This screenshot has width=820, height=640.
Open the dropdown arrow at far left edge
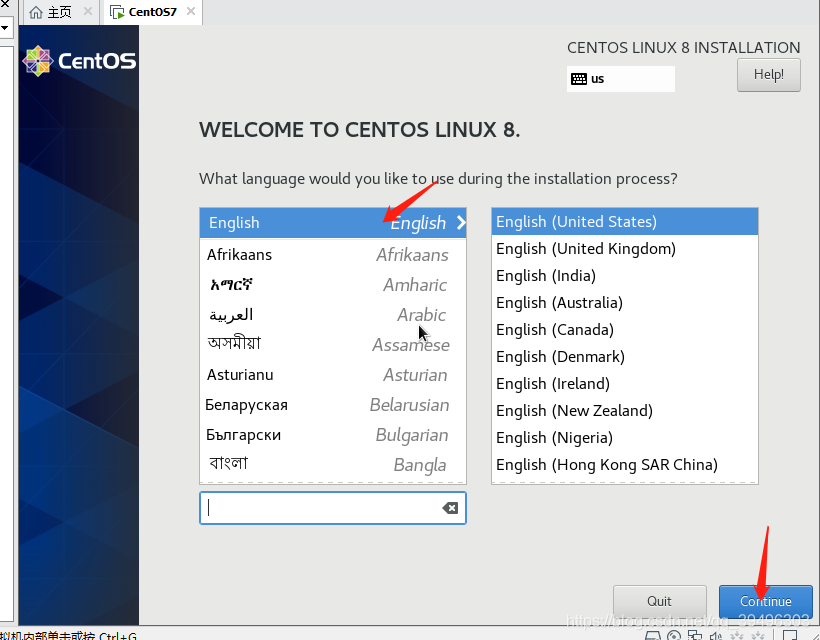pos(5,27)
